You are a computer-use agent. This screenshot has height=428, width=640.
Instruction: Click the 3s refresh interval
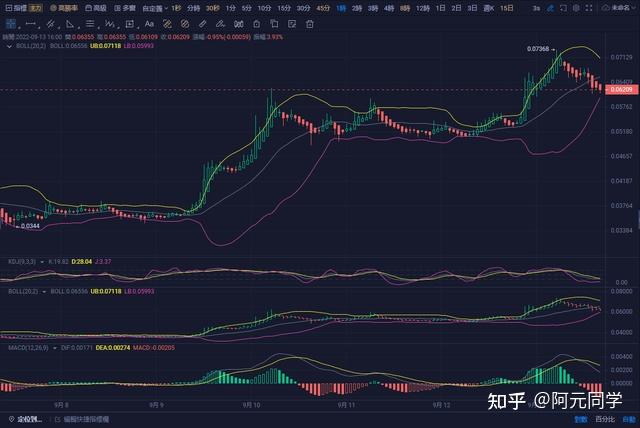point(536,8)
